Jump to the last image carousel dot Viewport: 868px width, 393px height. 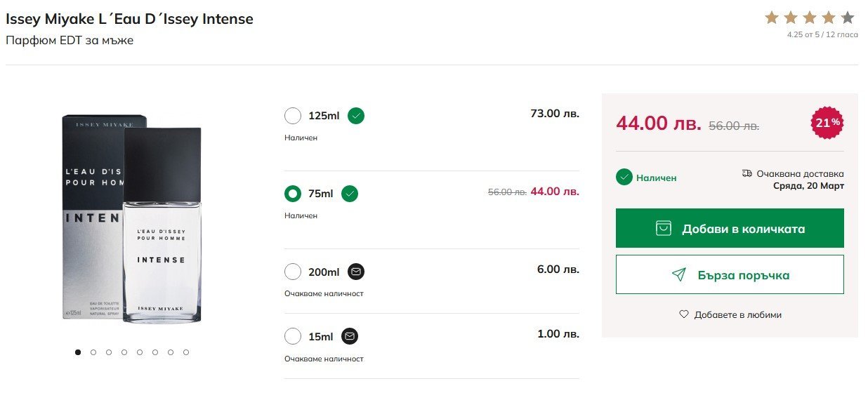coord(186,352)
